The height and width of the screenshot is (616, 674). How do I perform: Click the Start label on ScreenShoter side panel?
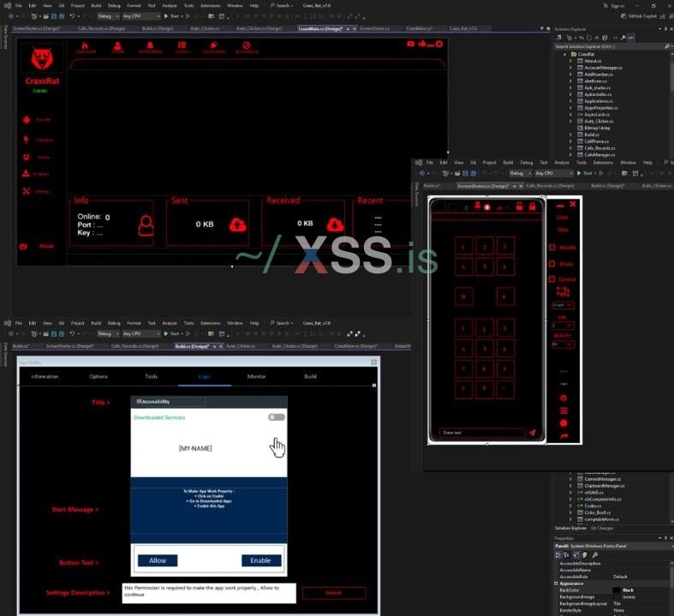562,218
